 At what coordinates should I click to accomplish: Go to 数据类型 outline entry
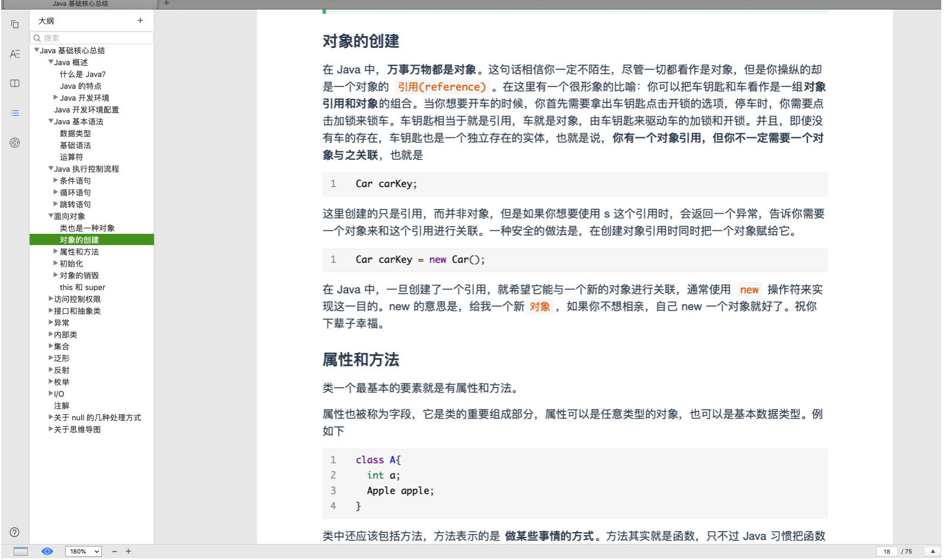75,133
